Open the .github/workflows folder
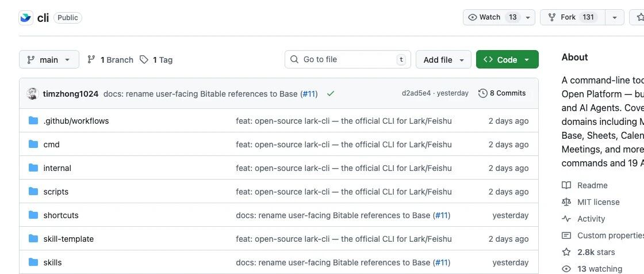 click(76, 121)
